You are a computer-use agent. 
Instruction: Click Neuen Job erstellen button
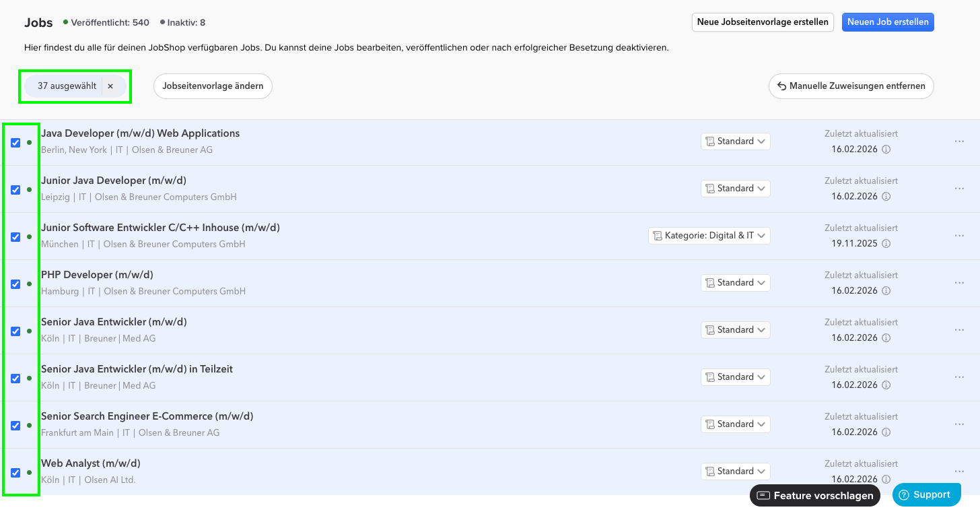click(x=888, y=22)
